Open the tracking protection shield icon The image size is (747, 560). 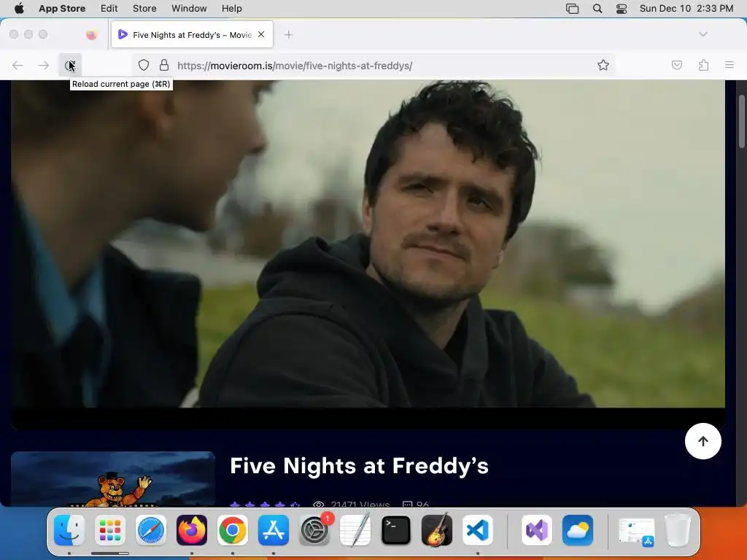pyautogui.click(x=144, y=65)
